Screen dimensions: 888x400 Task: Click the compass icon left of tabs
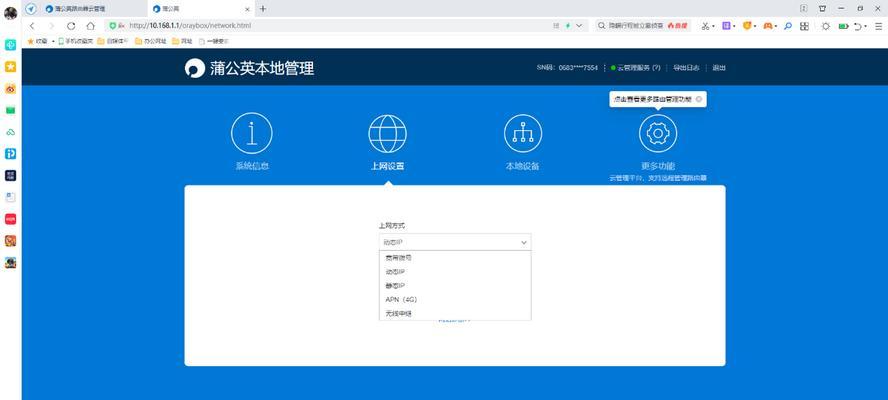(31, 8)
